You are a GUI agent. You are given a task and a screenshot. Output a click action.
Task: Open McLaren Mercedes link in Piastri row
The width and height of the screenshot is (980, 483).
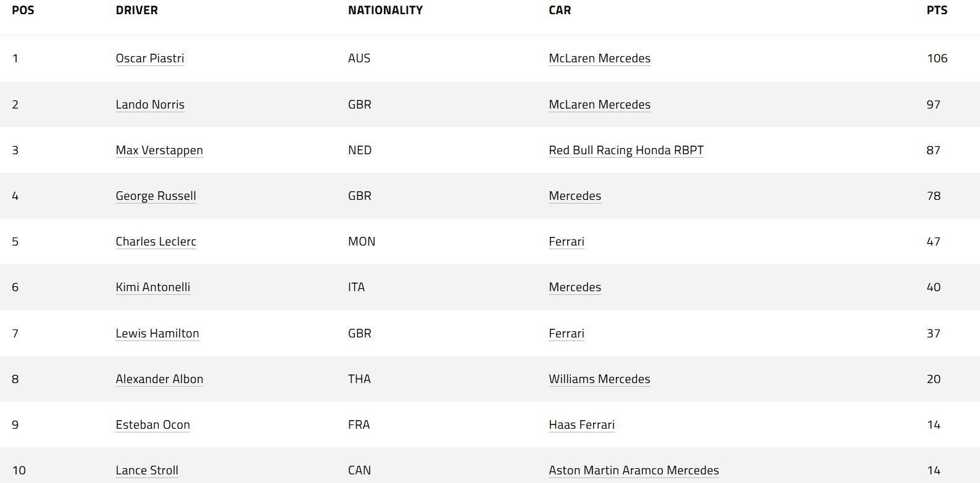coord(600,58)
